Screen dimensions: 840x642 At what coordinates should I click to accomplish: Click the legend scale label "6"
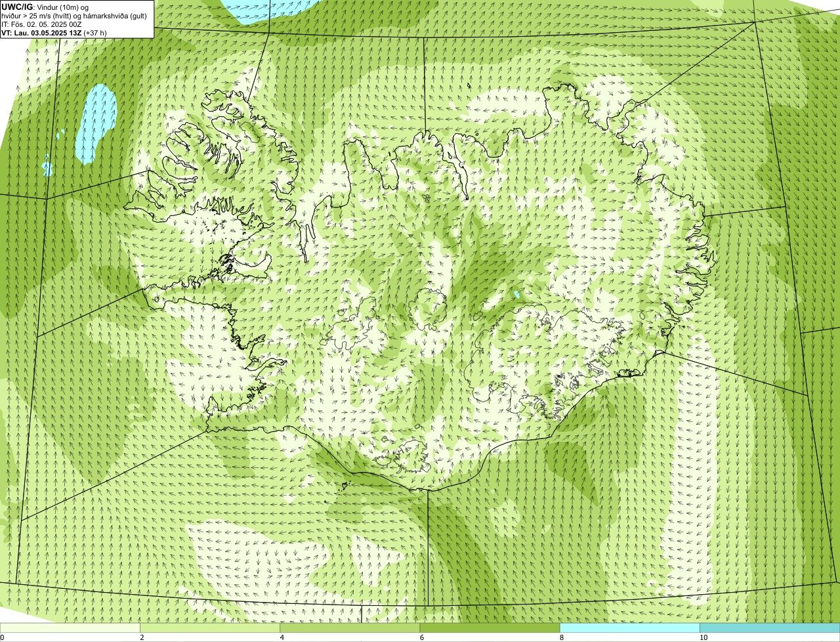pos(421,637)
